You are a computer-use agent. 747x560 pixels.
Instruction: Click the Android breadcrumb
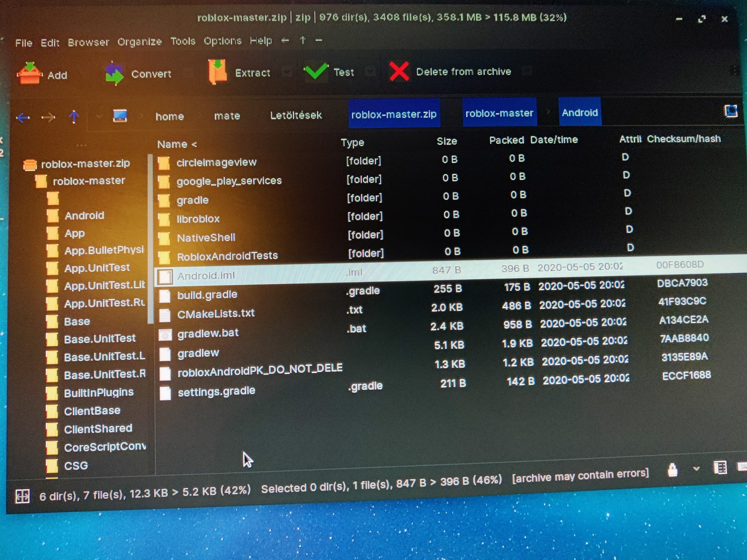(x=580, y=112)
